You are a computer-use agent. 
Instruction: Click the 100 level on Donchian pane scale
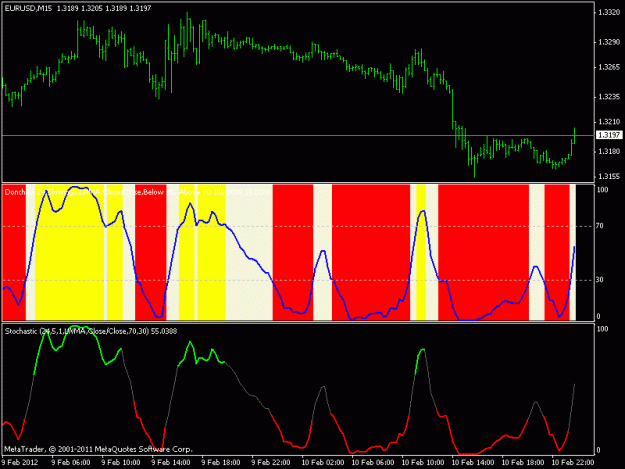point(602,190)
